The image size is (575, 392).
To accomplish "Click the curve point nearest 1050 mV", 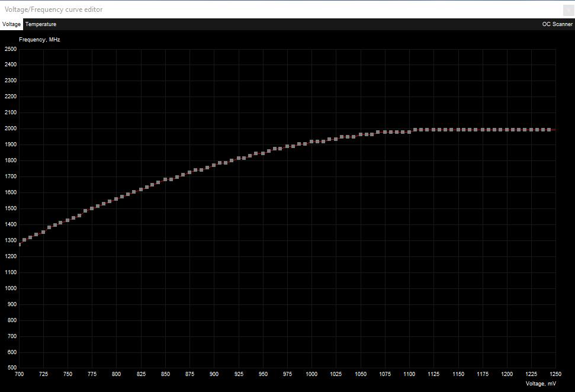I will pos(361,134).
